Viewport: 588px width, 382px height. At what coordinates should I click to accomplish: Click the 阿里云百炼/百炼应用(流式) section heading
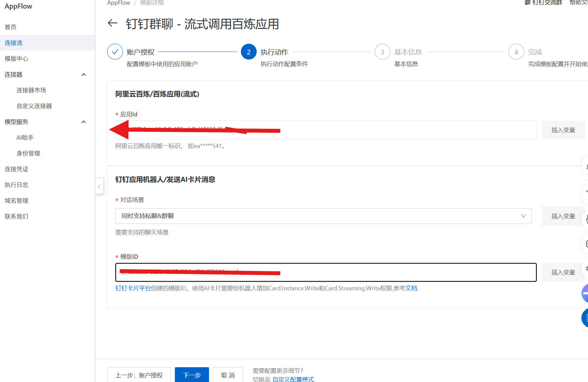157,94
